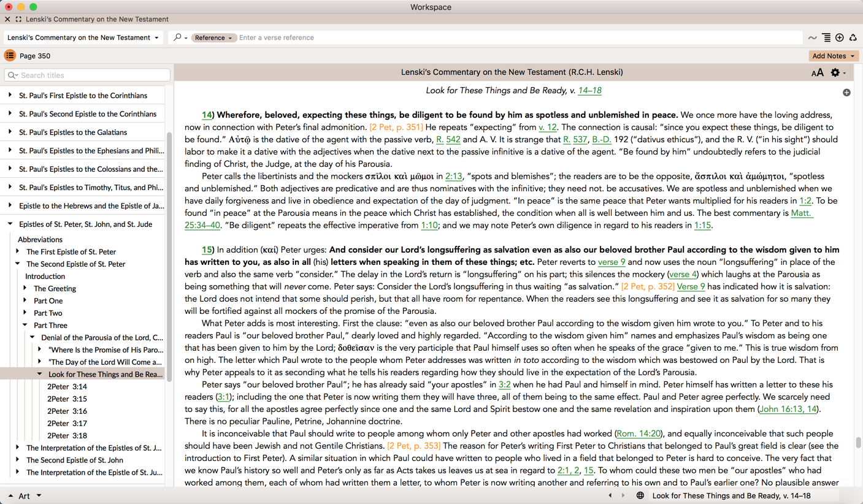Open the 1:15 verse link
The image size is (863, 504).
click(702, 226)
